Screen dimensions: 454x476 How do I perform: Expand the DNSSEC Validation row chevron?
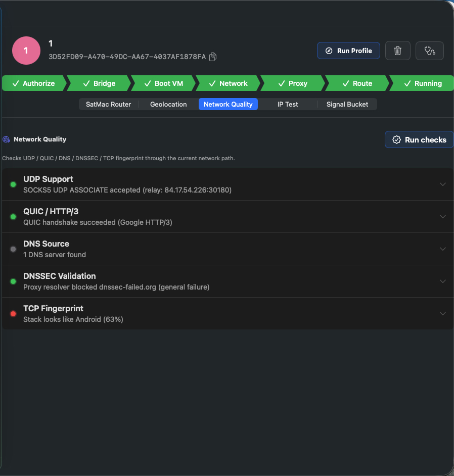click(x=443, y=281)
